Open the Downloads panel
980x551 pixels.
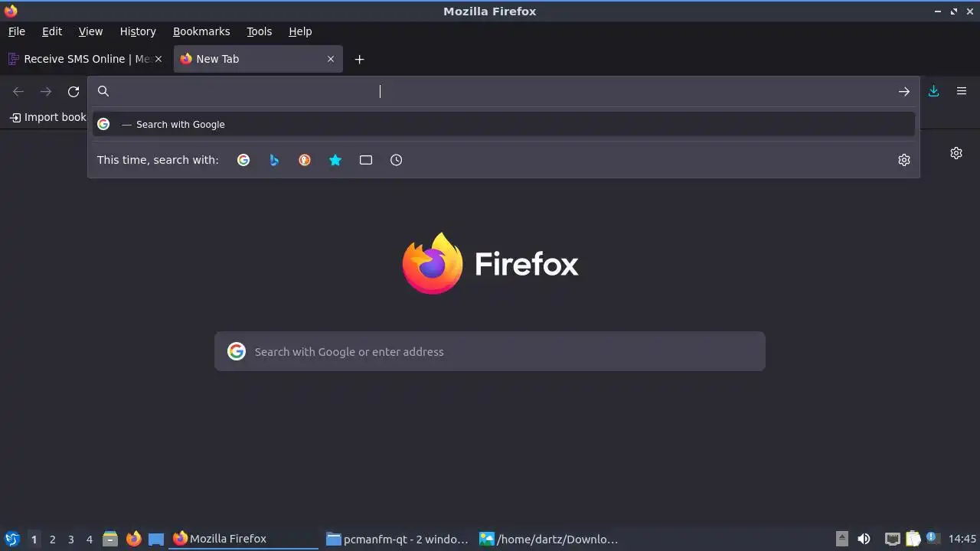click(x=934, y=91)
